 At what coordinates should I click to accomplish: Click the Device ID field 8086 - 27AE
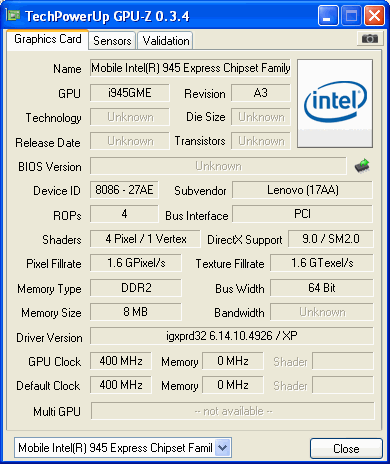pos(124,190)
